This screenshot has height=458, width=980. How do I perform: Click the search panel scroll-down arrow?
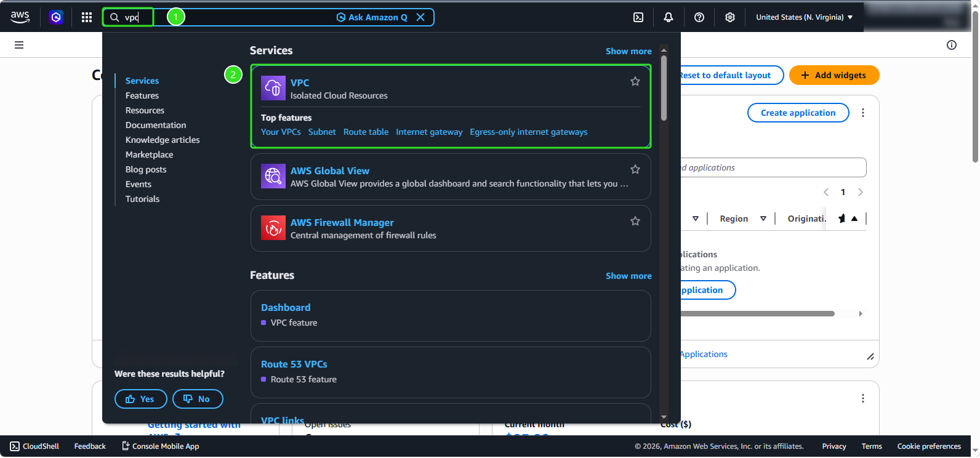coord(664,417)
